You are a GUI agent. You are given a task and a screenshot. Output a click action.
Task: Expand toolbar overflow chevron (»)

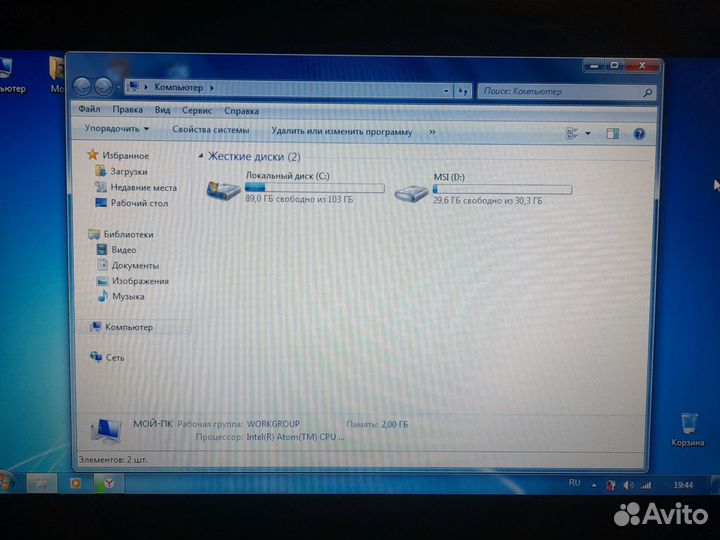coord(432,131)
